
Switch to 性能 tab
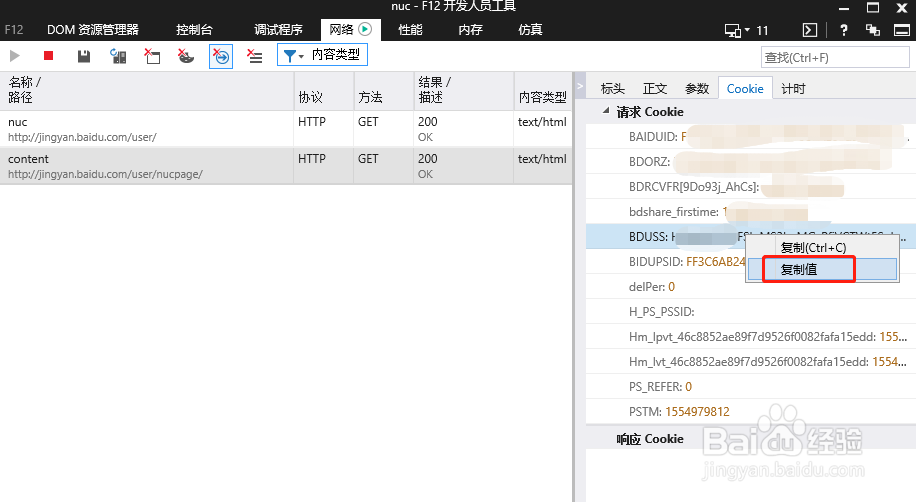tap(410, 30)
